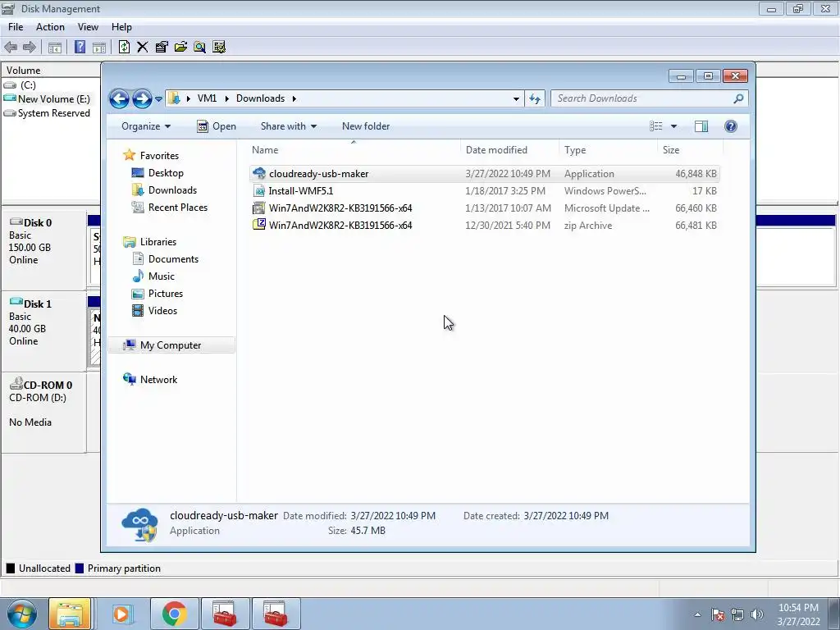Select the Microsoft Update Win7AndW2K8R2-KB3191566-x64 file
840x630 pixels.
coord(484,208)
